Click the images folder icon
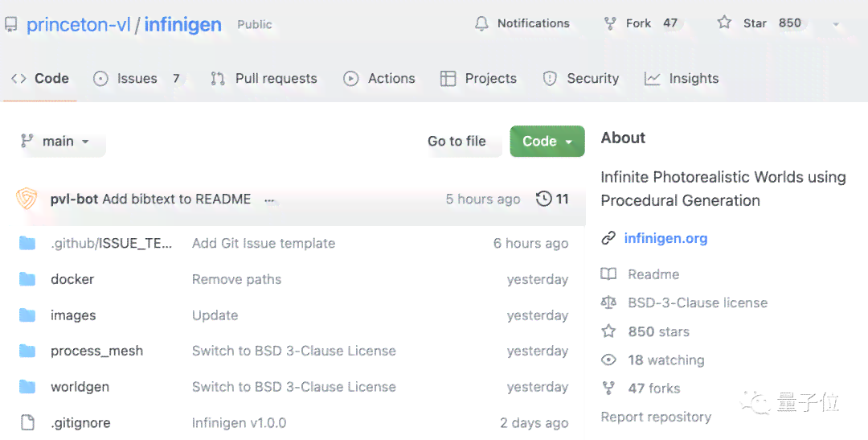 pos(27,315)
